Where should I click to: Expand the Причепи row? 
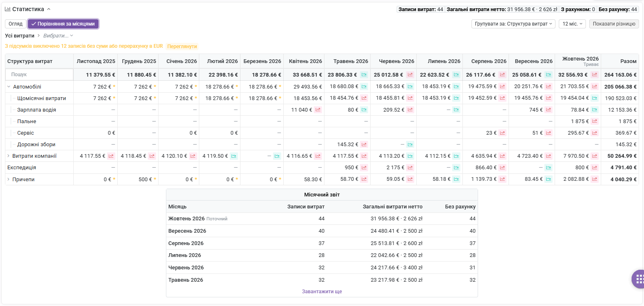pyautogui.click(x=9, y=179)
